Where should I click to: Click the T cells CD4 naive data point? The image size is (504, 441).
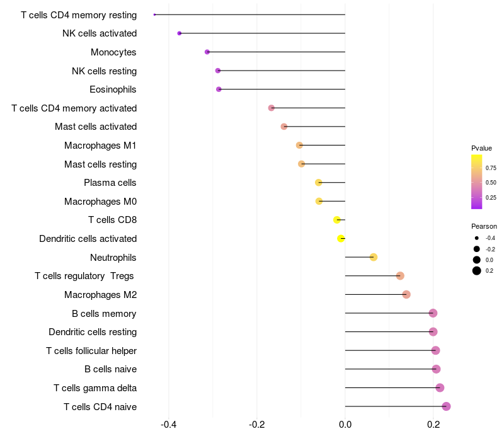tap(446, 406)
